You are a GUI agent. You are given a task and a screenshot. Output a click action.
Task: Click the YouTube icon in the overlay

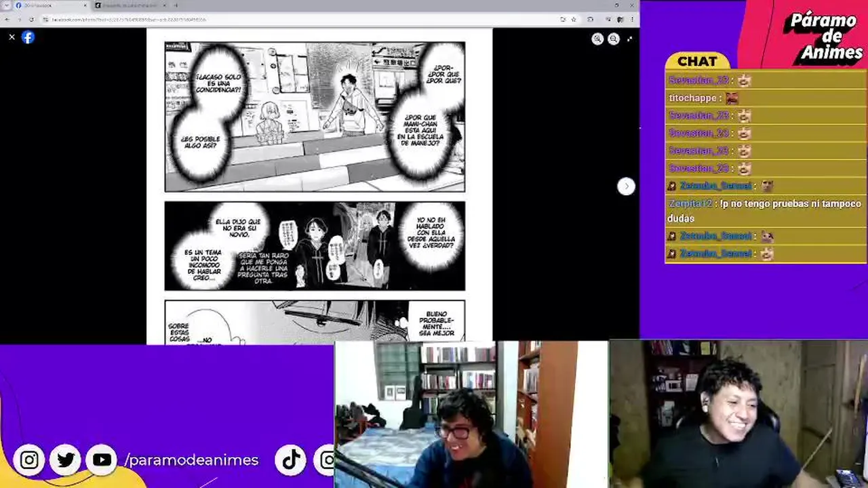coord(102,460)
